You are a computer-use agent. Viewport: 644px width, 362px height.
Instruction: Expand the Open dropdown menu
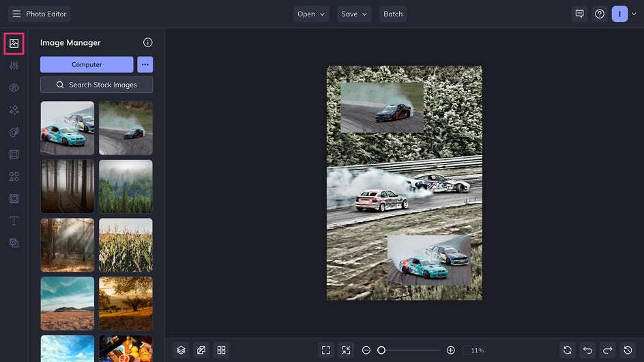coord(311,14)
